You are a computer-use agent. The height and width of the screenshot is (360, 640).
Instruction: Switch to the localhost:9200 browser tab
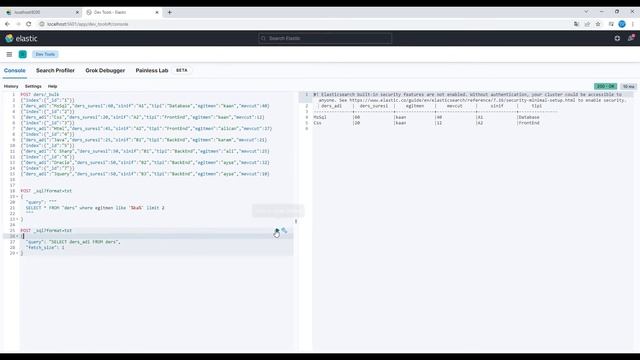(x=41, y=12)
